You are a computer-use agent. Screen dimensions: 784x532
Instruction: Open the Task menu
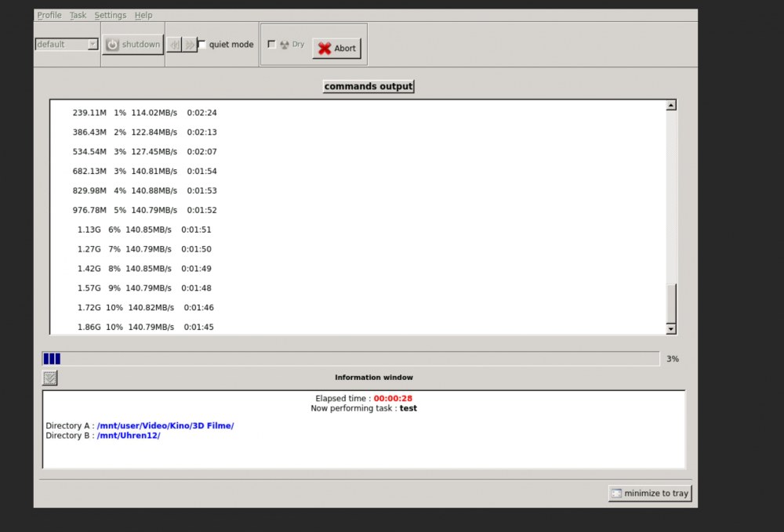(x=78, y=15)
